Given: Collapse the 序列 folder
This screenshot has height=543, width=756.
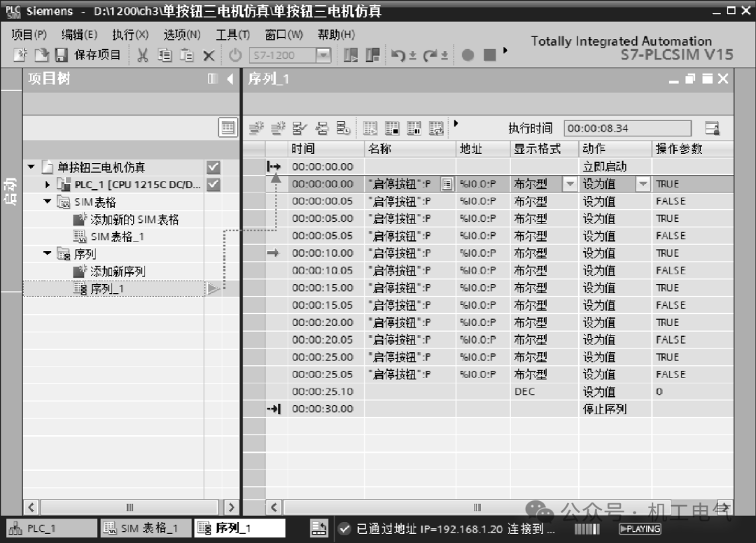Looking at the screenshot, I should point(48,253).
